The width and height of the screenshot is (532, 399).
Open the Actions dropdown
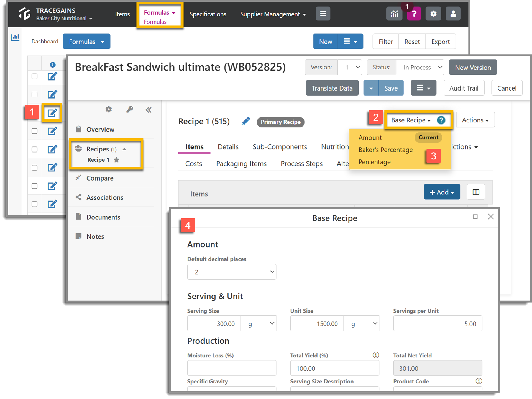pos(475,120)
